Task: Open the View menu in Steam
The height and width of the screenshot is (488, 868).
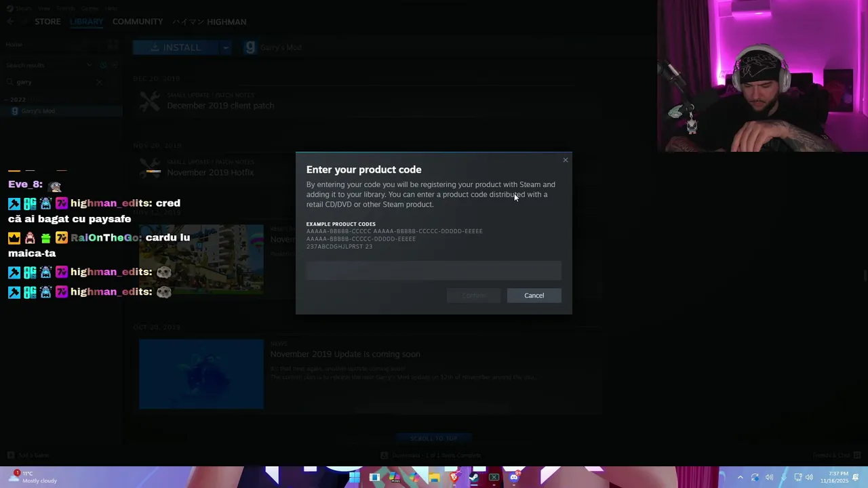Action: [x=44, y=8]
